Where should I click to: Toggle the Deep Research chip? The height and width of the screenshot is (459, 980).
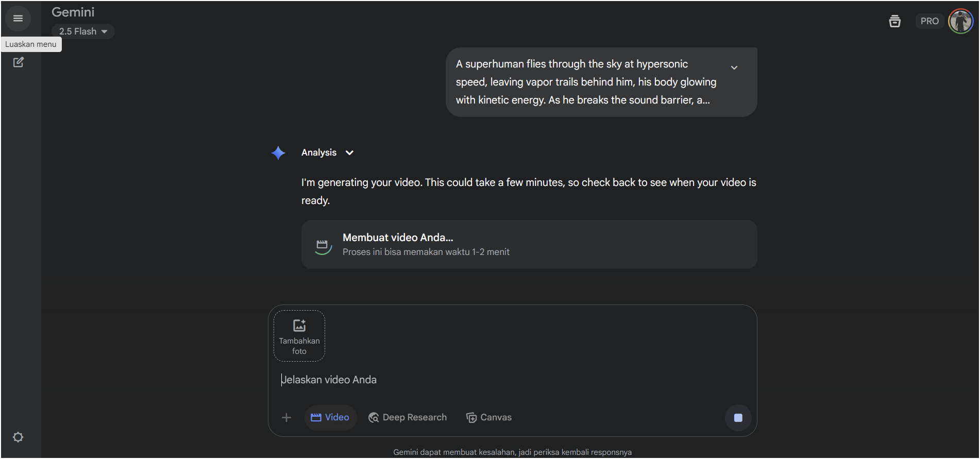408,417
